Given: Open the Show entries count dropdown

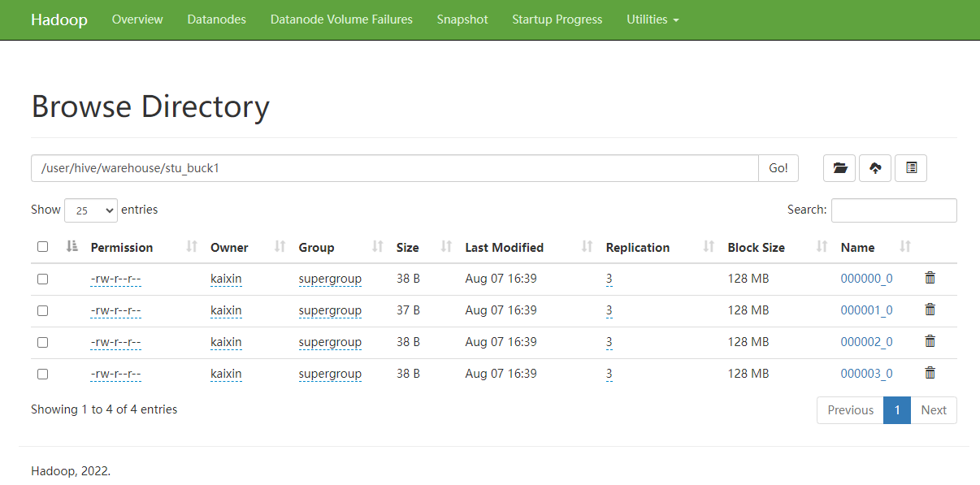Looking at the screenshot, I should pos(91,210).
